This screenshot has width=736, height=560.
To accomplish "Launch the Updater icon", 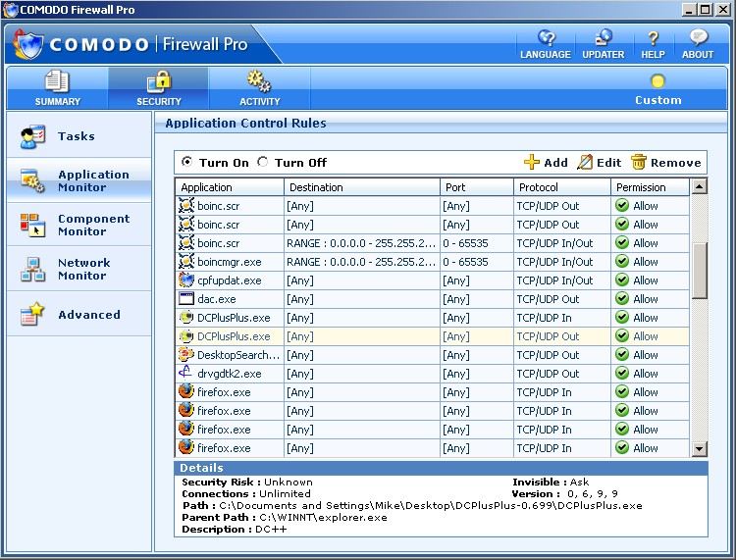I will pos(604,37).
